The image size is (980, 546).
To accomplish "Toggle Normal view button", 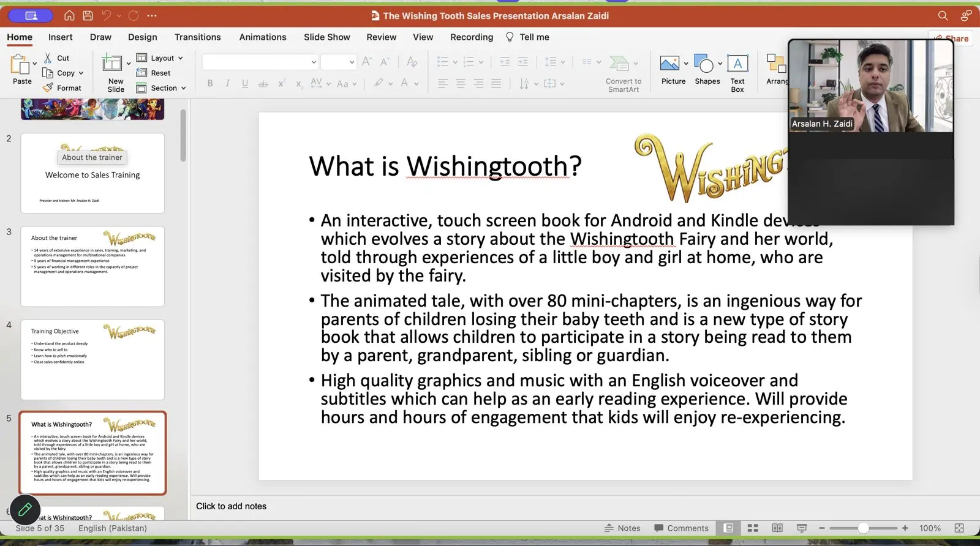I will click(728, 528).
